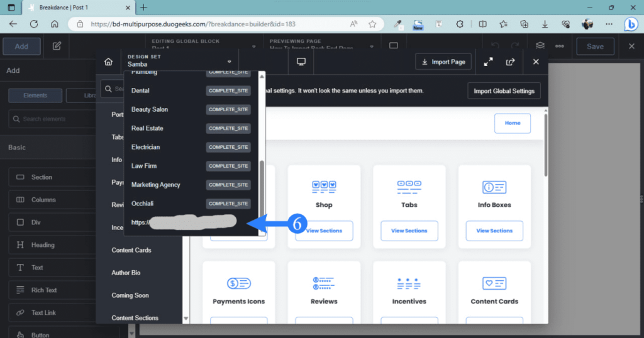Add a Text element
The width and height of the screenshot is (644, 338).
[52, 268]
